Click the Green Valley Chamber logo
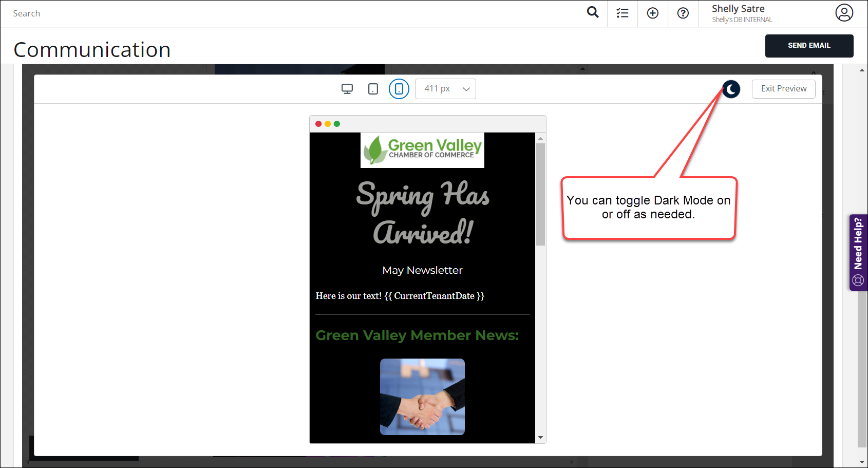Viewport: 868px width, 468px height. [422, 150]
